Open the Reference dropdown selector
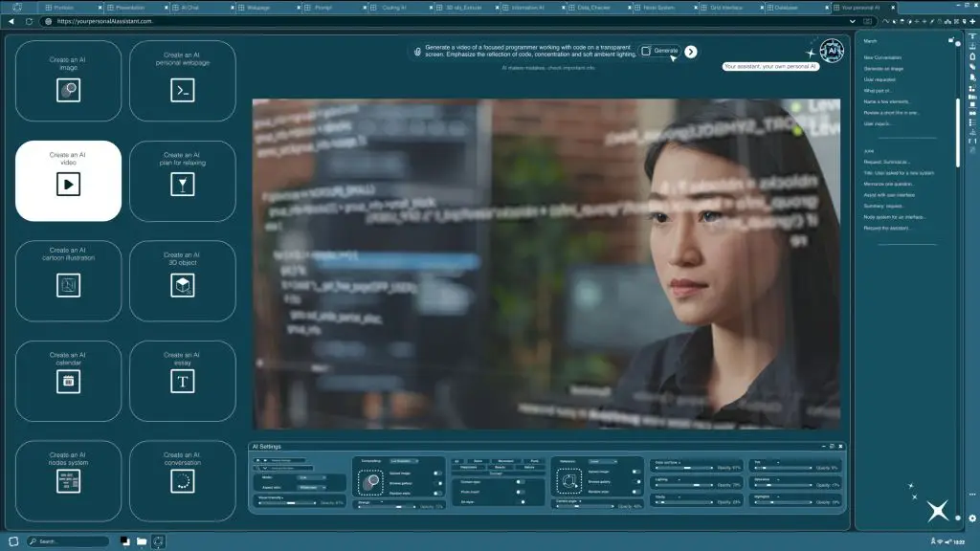This screenshot has width=980, height=551. (x=603, y=460)
